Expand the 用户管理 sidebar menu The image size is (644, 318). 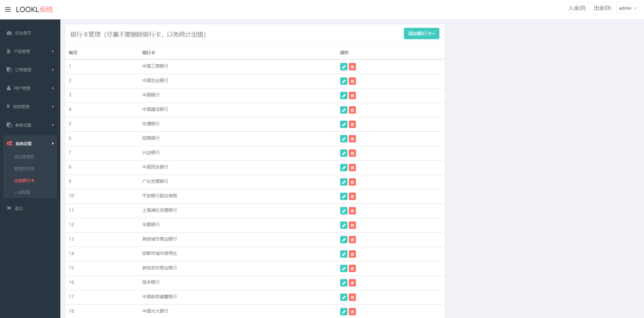click(x=30, y=88)
